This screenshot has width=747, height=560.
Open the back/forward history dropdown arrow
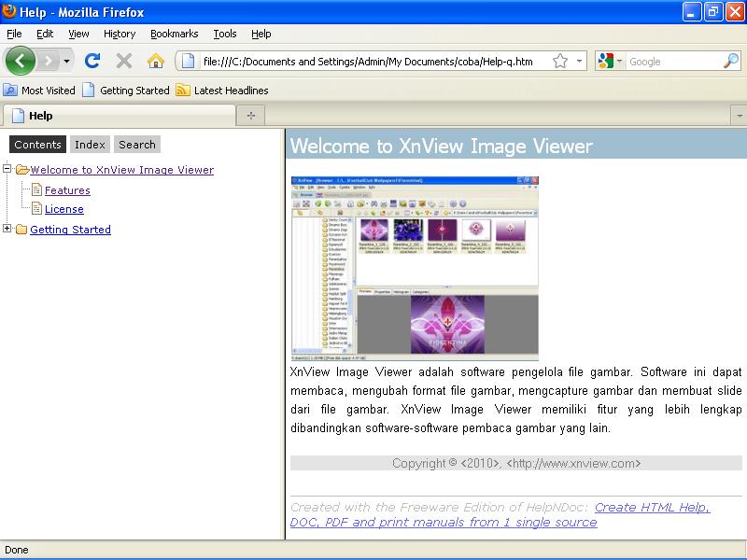66,61
